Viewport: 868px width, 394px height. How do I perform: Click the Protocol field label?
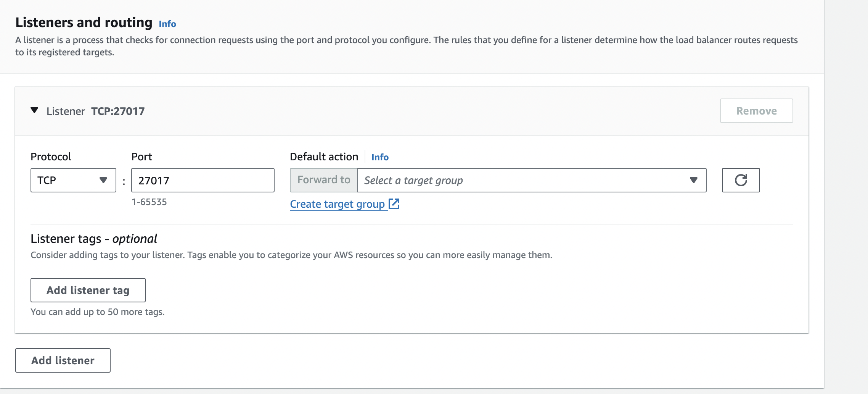click(51, 157)
